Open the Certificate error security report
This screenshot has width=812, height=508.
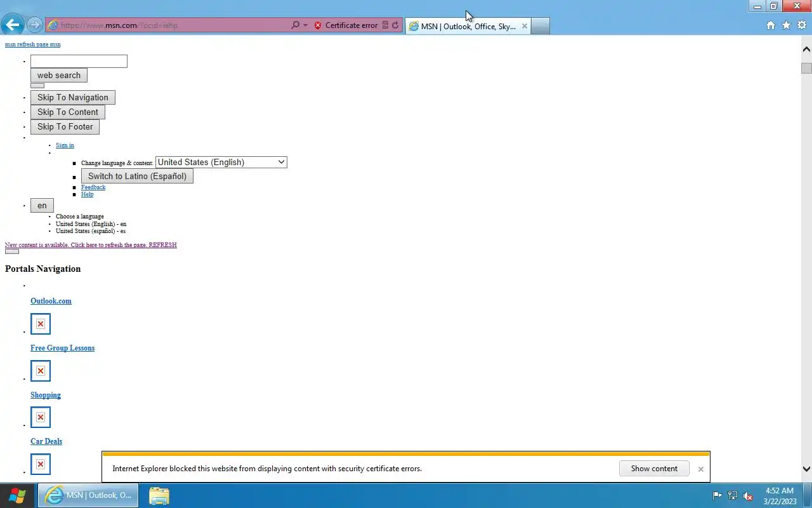346,25
